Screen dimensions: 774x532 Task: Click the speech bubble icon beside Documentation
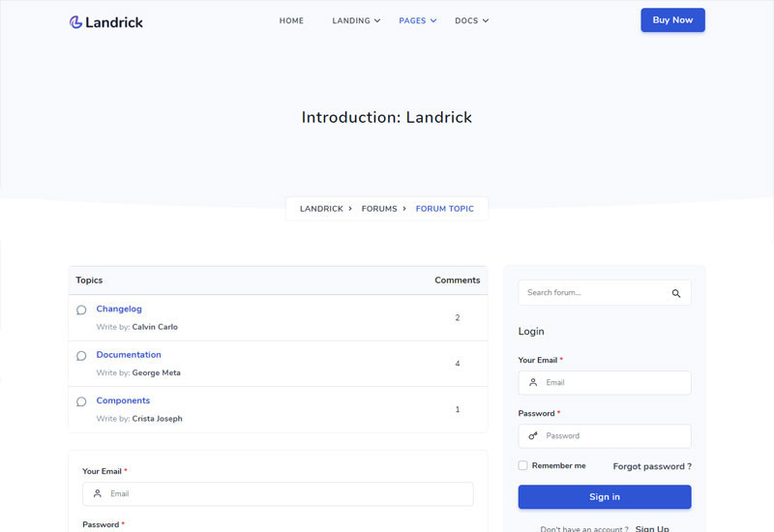(81, 356)
